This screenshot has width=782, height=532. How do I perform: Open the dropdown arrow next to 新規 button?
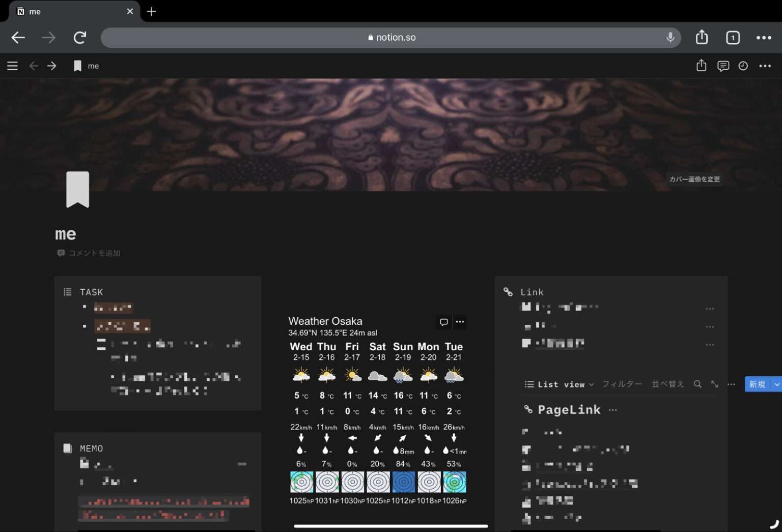tap(776, 384)
